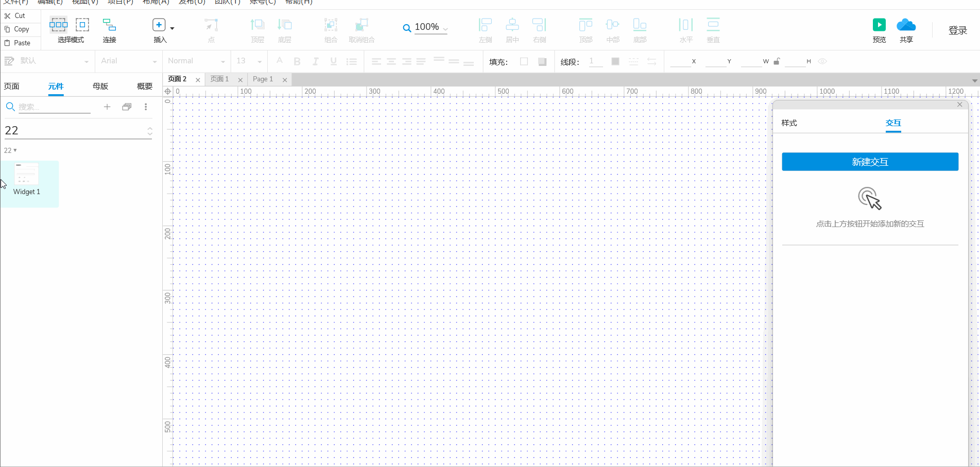980x467 pixels.
Task: Click the Paste clipboard icon
Action: coord(7,43)
